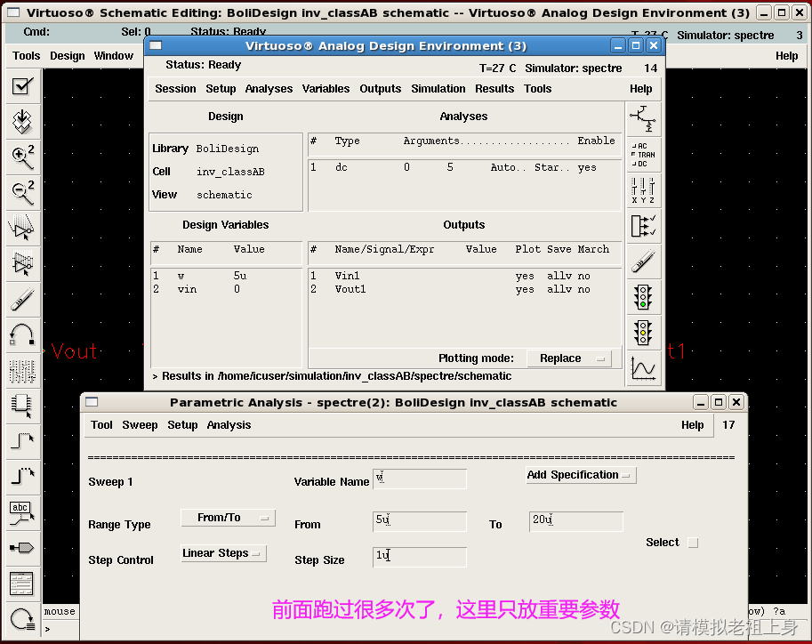Open the Help menu in Parametric Analysis
Image resolution: width=812 pixels, height=644 pixels.
pyautogui.click(x=692, y=425)
